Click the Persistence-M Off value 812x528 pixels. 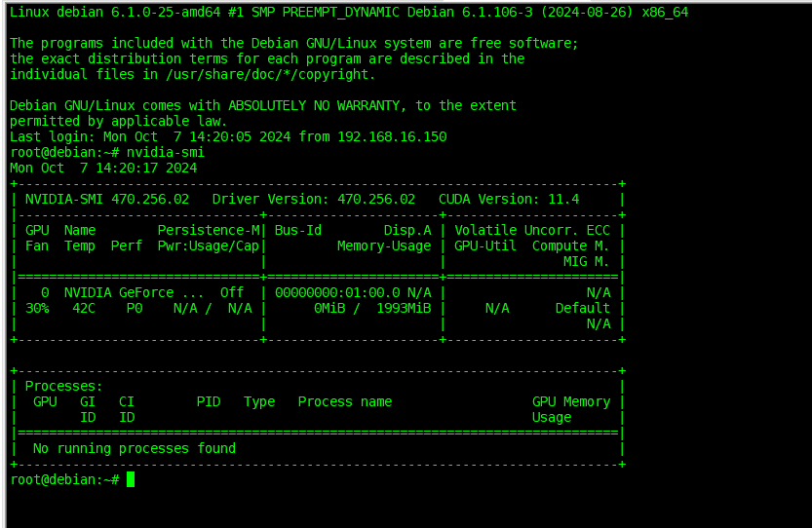coord(232,292)
